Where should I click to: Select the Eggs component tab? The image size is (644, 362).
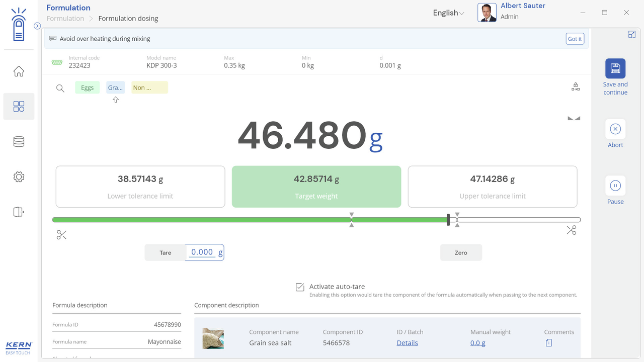87,87
